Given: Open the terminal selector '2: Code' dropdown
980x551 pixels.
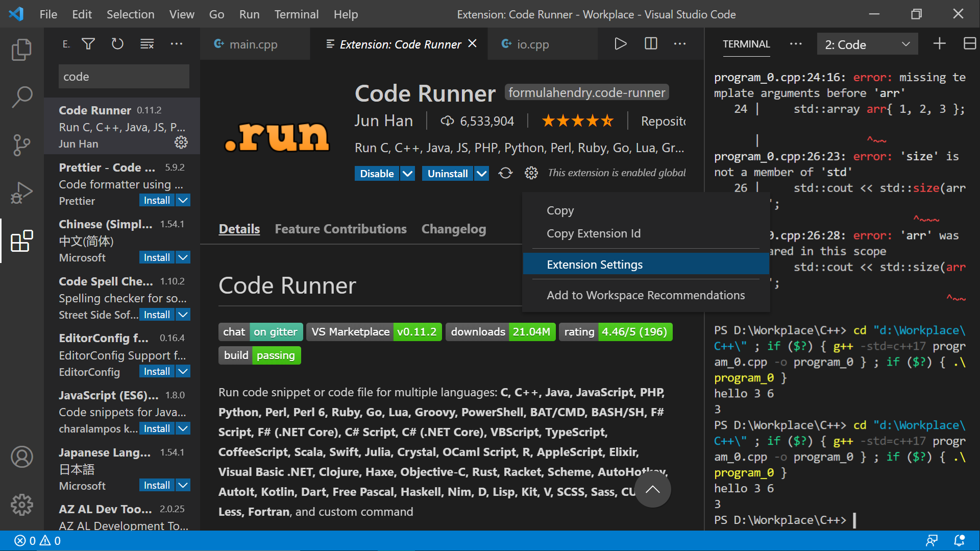Looking at the screenshot, I should [867, 44].
